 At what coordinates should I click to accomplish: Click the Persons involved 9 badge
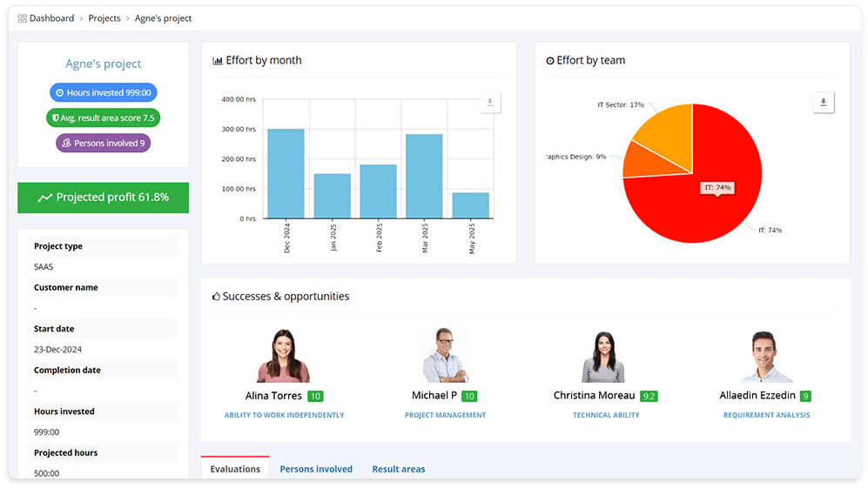tap(104, 143)
